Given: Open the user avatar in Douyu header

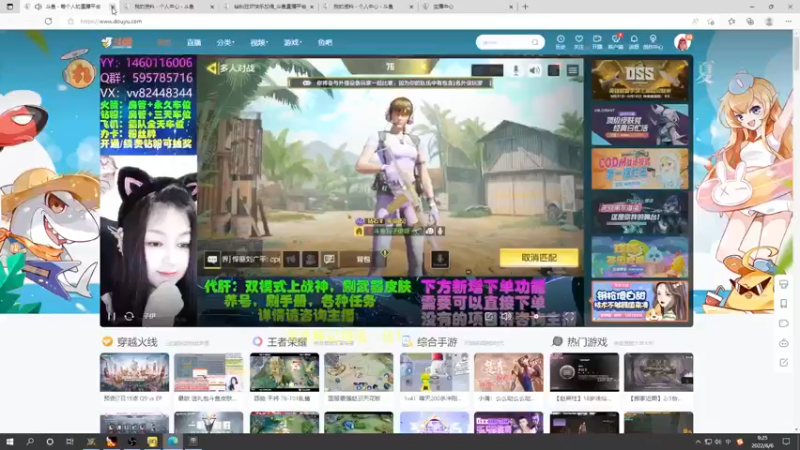Looking at the screenshot, I should click(682, 42).
